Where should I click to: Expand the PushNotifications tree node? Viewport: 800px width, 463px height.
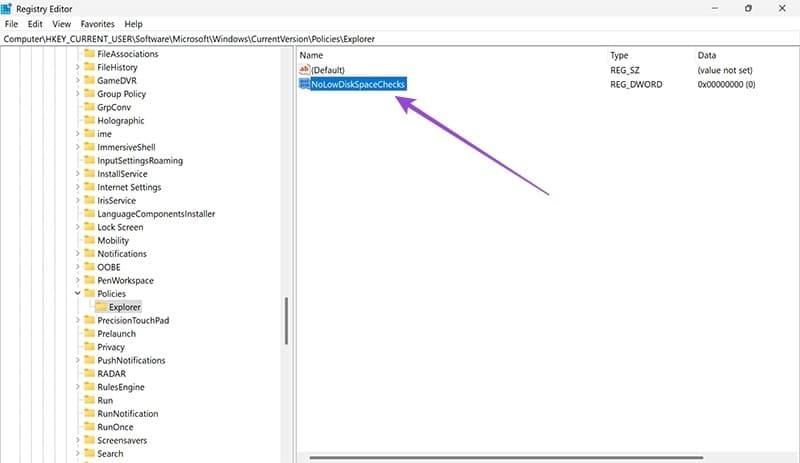[x=78, y=360]
